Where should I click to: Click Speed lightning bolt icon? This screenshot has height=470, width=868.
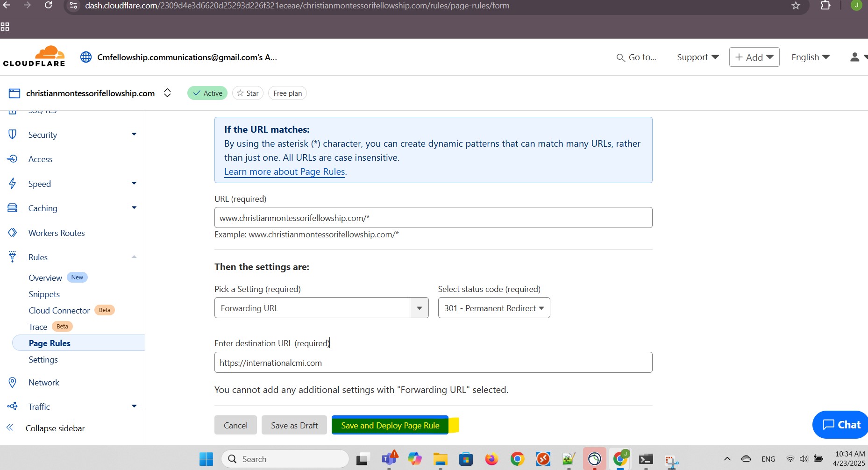(13, 184)
